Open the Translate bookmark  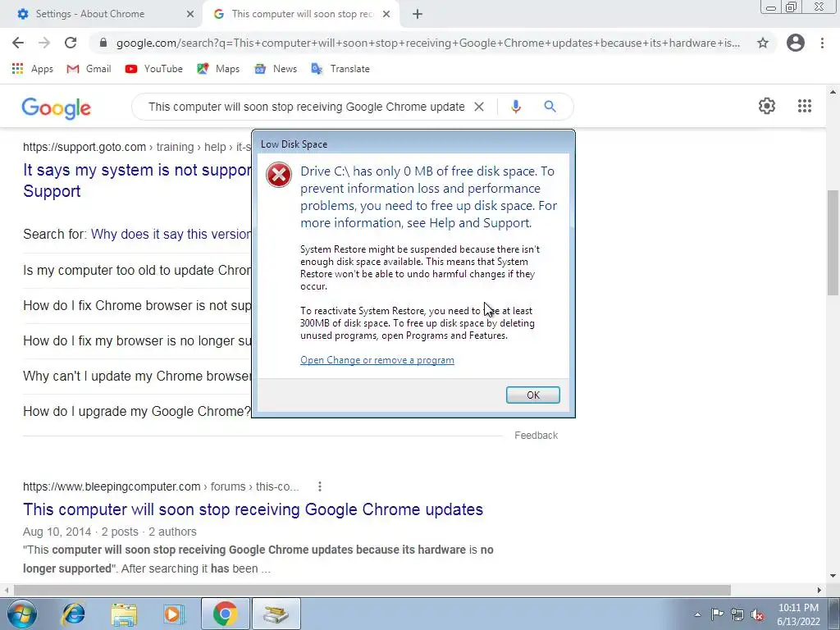point(340,69)
